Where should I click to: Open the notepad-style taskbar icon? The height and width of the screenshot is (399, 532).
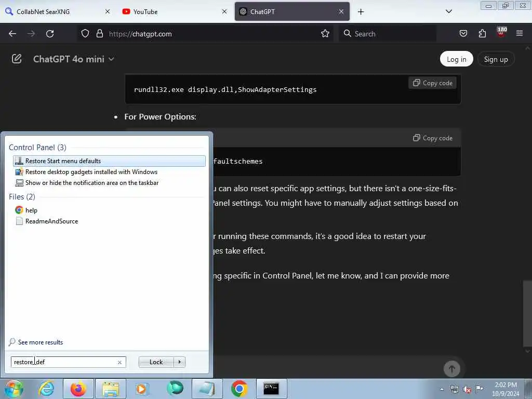click(207, 389)
